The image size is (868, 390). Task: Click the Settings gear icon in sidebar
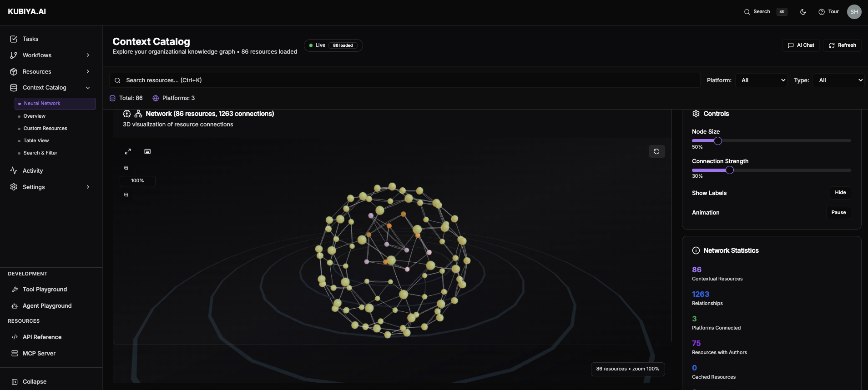14,187
